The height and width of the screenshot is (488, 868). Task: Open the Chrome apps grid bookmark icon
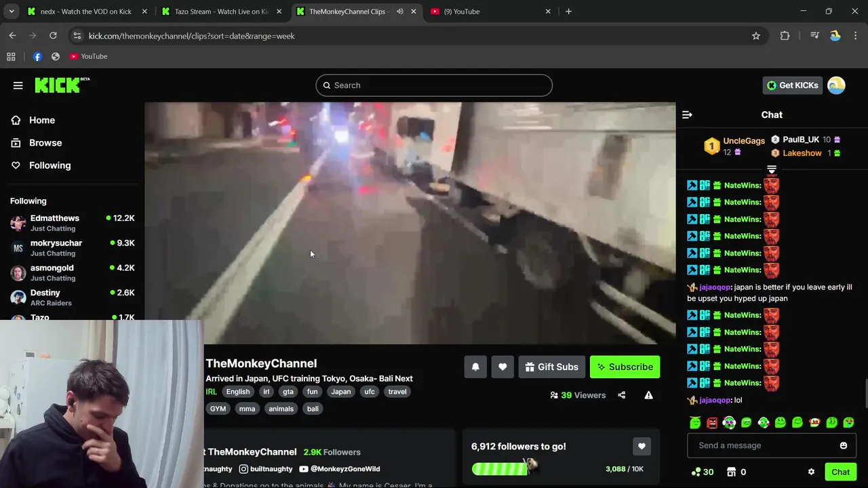(x=11, y=56)
